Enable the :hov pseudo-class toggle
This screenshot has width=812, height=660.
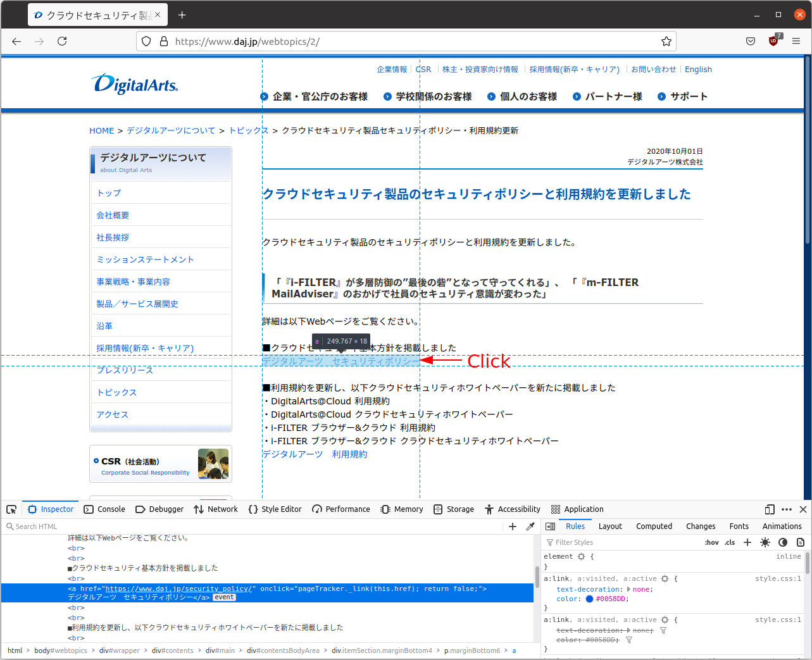tap(711, 542)
